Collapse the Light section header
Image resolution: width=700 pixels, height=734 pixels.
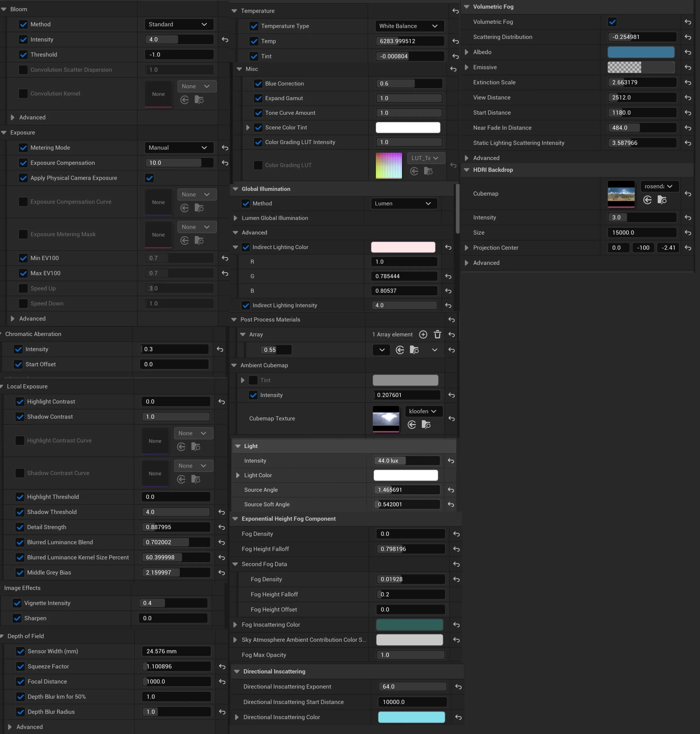pyautogui.click(x=238, y=446)
